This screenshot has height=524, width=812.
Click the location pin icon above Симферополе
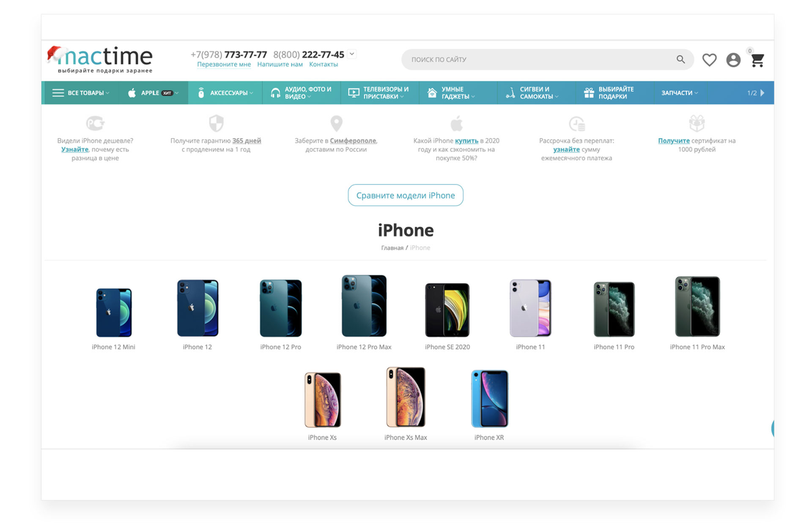coord(336,123)
